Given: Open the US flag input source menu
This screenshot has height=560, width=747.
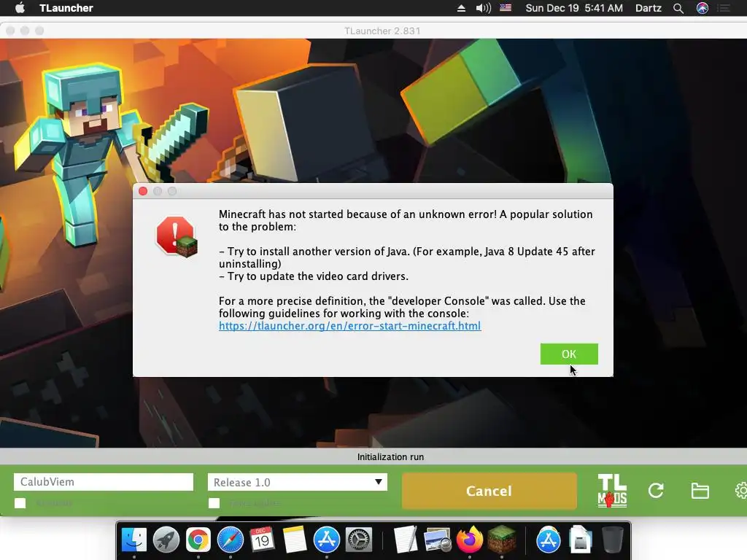Looking at the screenshot, I should coord(506,8).
